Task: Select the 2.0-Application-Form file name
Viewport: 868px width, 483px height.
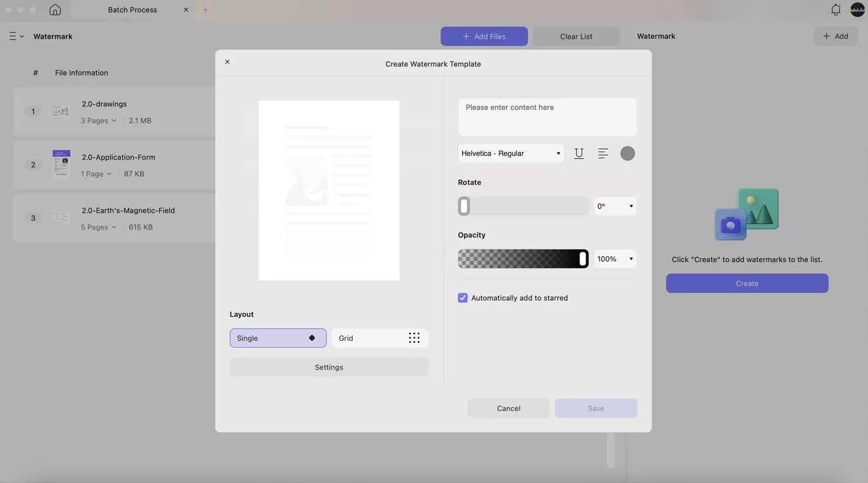Action: [118, 157]
